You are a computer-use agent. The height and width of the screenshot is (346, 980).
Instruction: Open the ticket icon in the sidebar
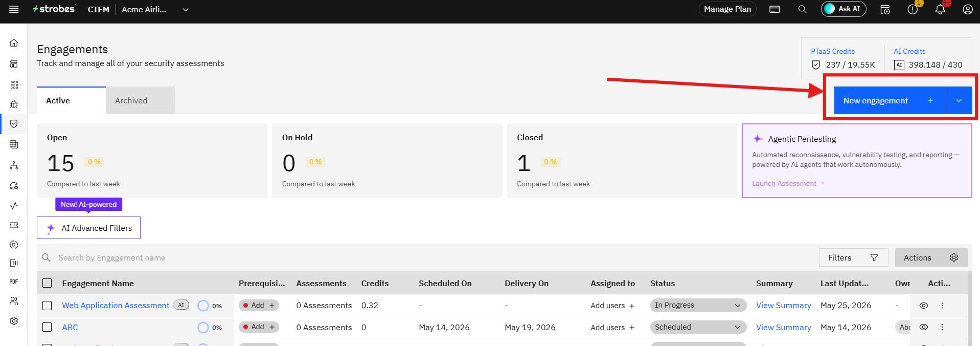coord(14,225)
